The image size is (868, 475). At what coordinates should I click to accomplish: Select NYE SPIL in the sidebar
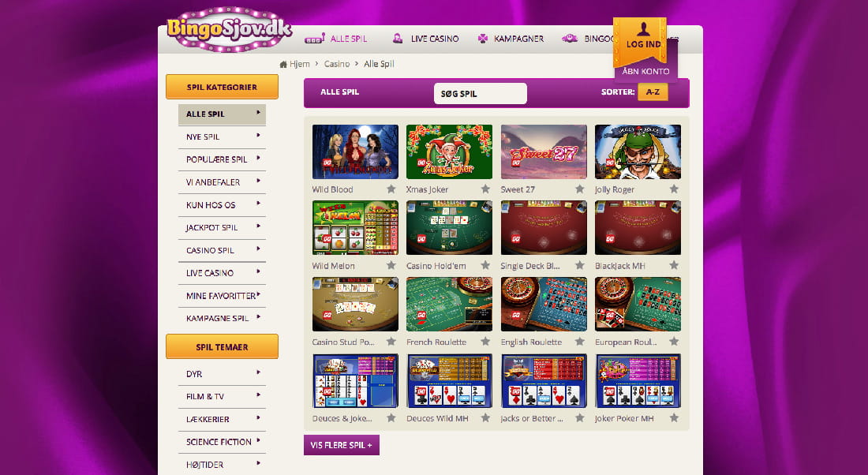coord(222,137)
